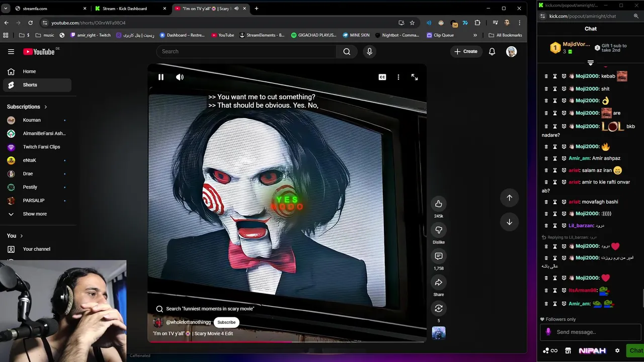Open a new browser tab
The height and width of the screenshot is (362, 644).
pyautogui.click(x=257, y=9)
